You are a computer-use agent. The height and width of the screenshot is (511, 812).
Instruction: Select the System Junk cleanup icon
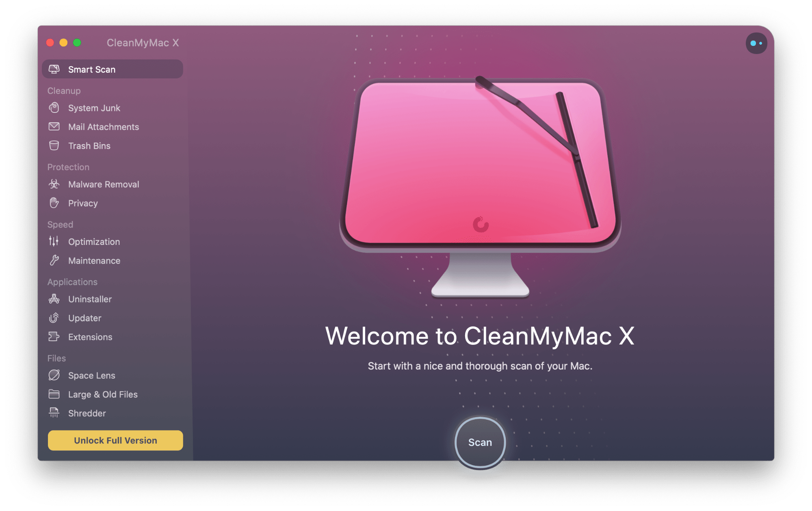tap(55, 107)
